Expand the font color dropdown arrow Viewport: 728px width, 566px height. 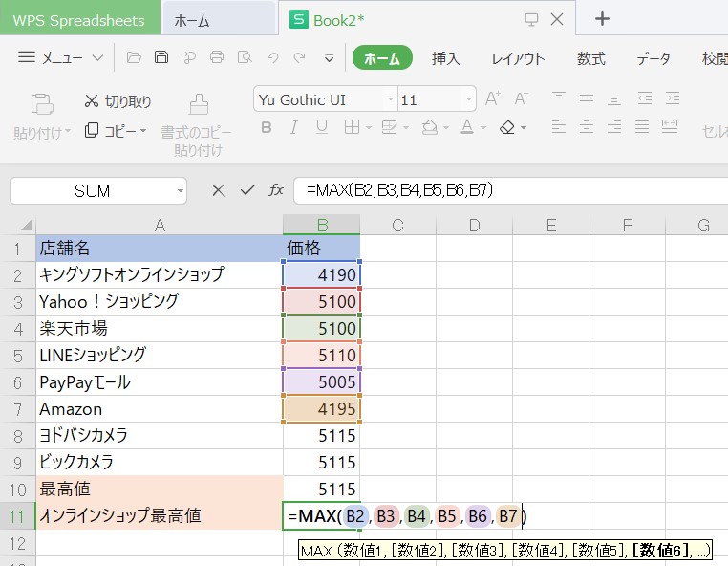coord(482,128)
